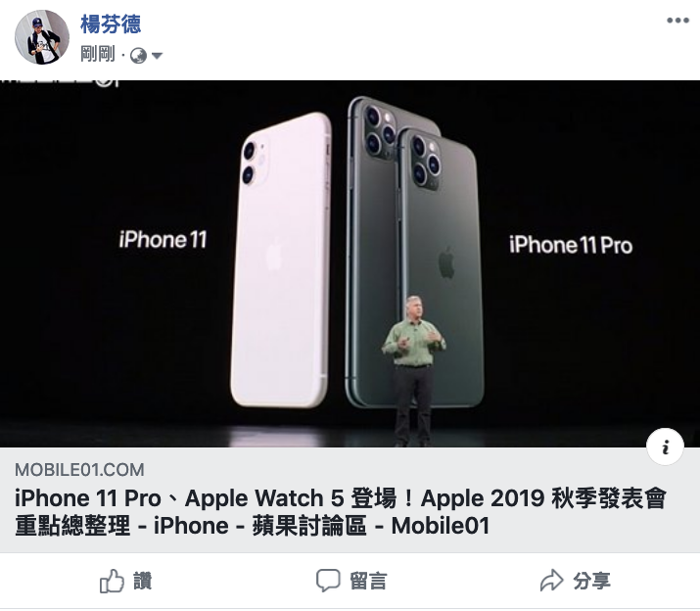
Task: Open the link info 'i' icon
Action: (x=665, y=446)
